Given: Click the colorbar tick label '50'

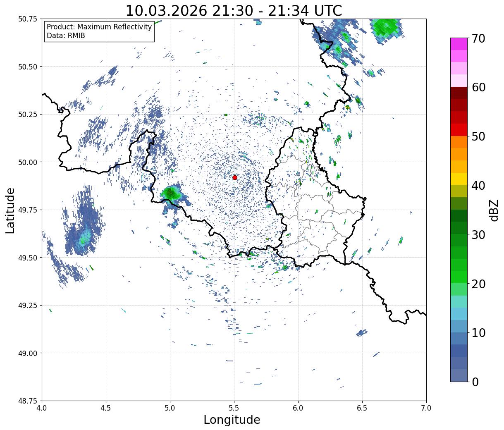Looking at the screenshot, I should pos(478,136).
